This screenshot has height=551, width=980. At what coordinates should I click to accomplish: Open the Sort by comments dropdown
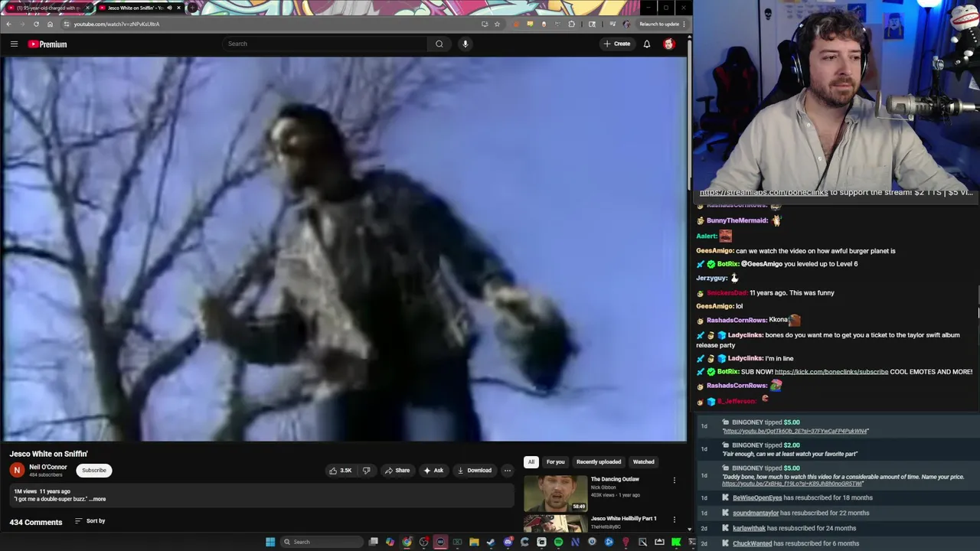(90, 521)
